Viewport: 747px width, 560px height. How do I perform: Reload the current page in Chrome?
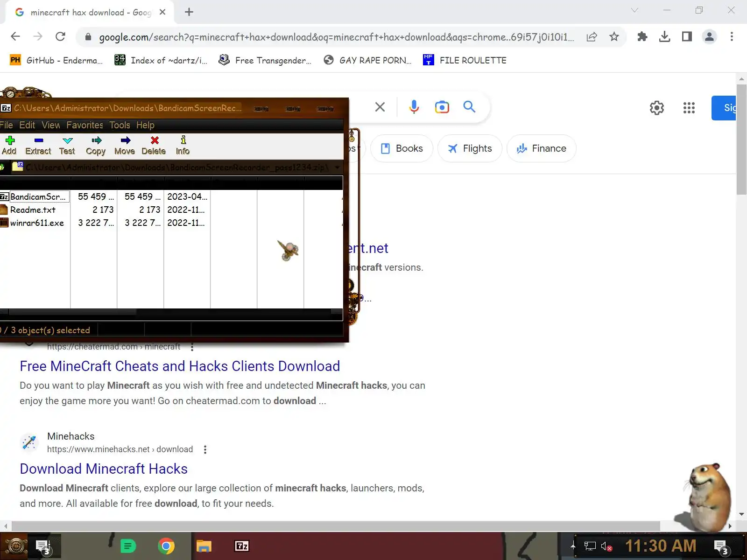tap(60, 37)
